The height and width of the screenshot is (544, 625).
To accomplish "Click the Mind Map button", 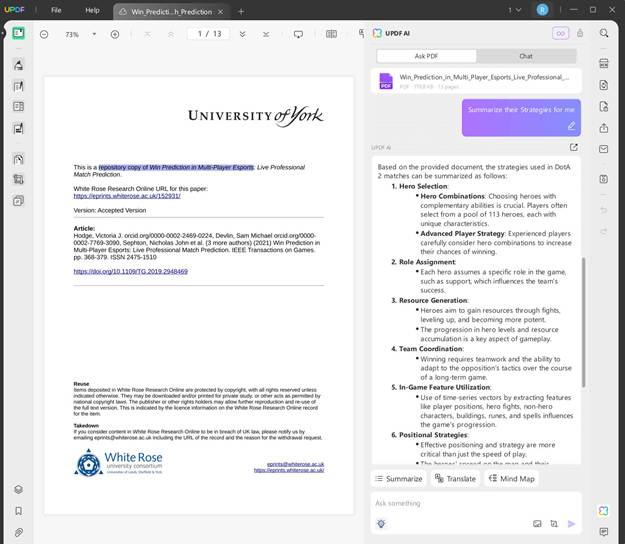I will tap(513, 479).
